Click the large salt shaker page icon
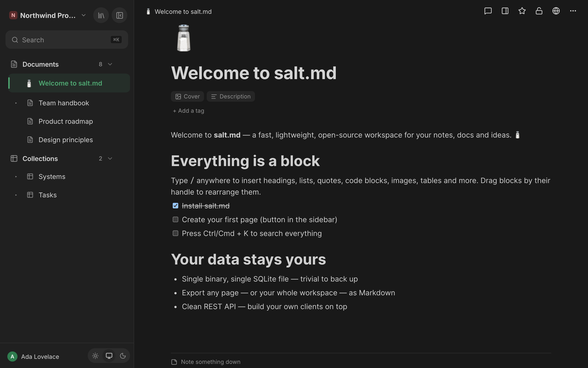The width and height of the screenshot is (588, 368). tap(184, 38)
